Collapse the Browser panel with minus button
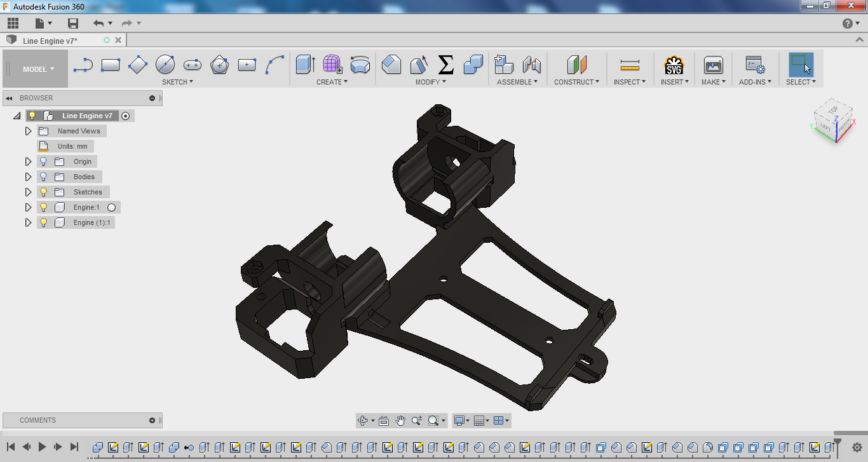Screen dimensions: 868x462 pyautogui.click(x=152, y=98)
